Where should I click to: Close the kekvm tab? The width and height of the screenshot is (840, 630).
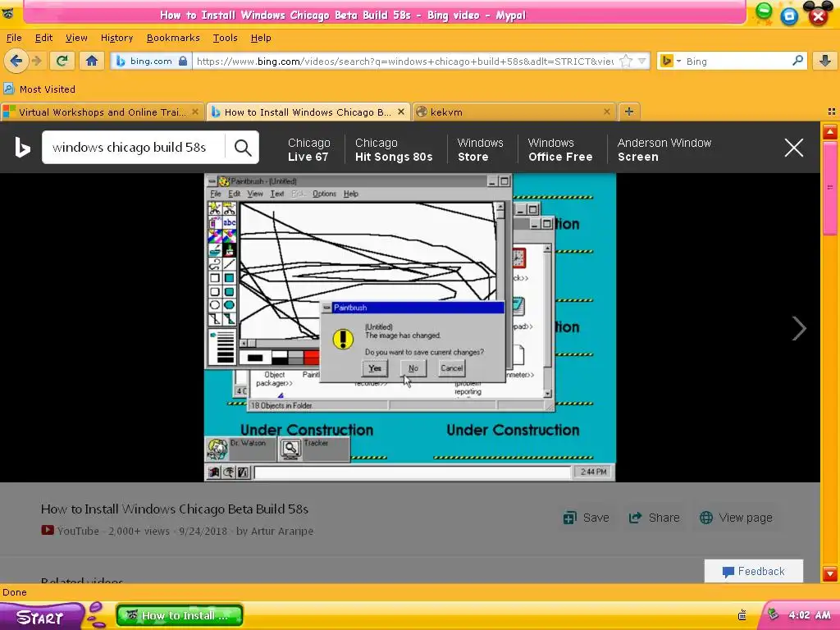click(x=606, y=112)
